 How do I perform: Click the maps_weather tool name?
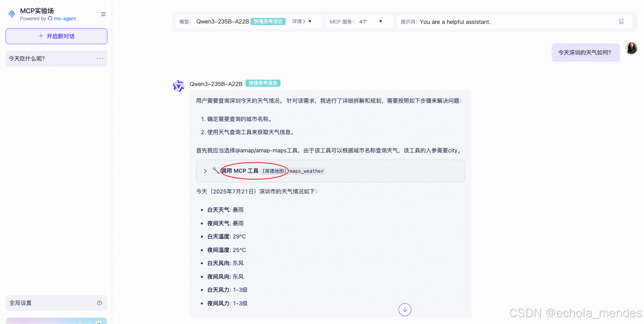click(x=307, y=171)
